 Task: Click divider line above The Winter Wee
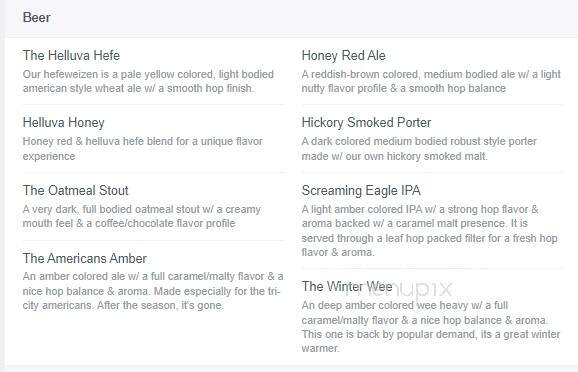click(x=432, y=268)
